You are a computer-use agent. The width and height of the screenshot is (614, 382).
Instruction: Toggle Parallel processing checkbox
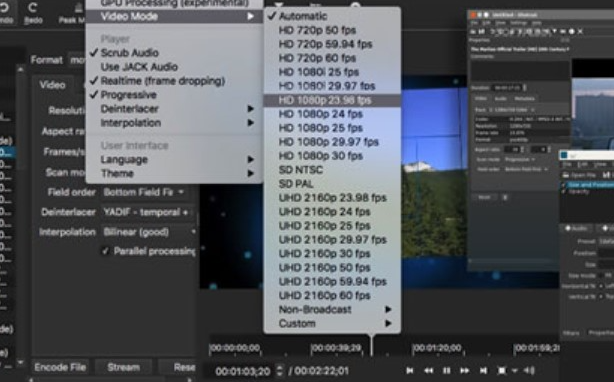[x=105, y=251]
